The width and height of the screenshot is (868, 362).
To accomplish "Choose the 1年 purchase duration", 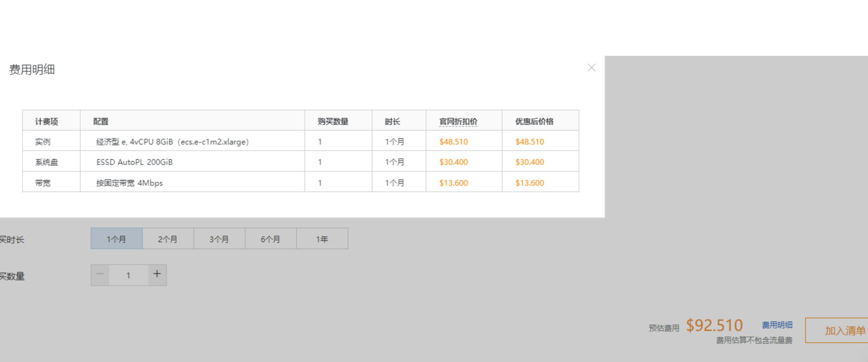I will 322,239.
